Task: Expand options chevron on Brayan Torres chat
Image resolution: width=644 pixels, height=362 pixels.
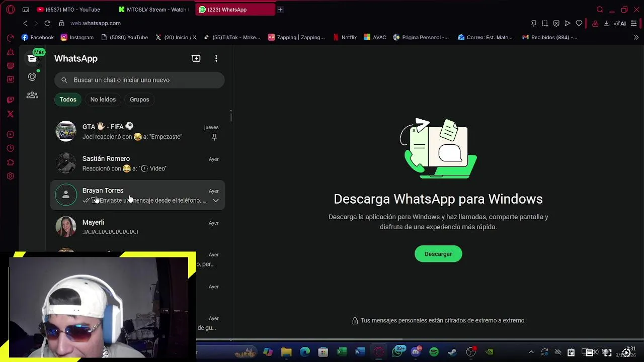Action: point(216,200)
